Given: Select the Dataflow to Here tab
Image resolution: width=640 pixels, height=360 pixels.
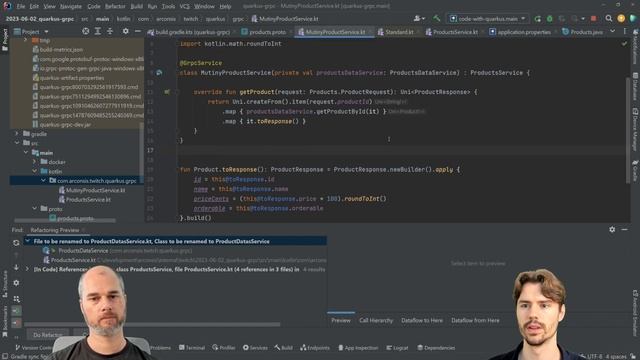Looking at the screenshot, I should 422,320.
